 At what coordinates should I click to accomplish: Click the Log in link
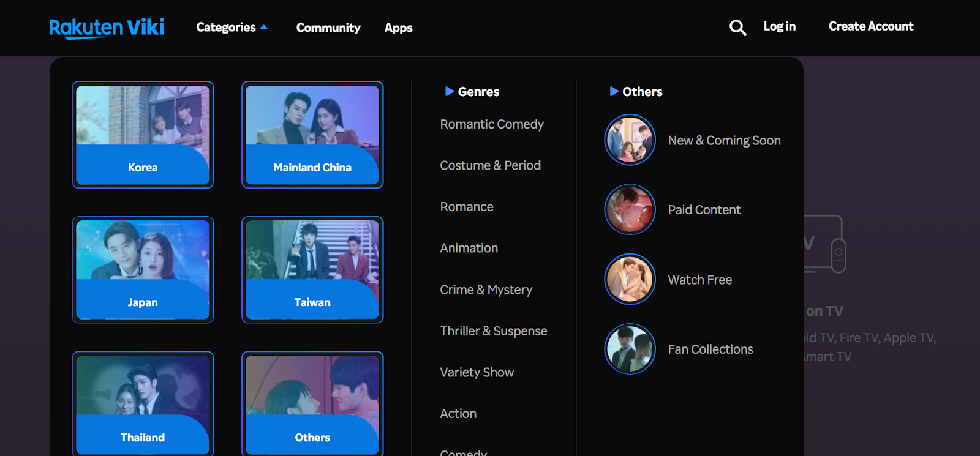pyautogui.click(x=779, y=26)
